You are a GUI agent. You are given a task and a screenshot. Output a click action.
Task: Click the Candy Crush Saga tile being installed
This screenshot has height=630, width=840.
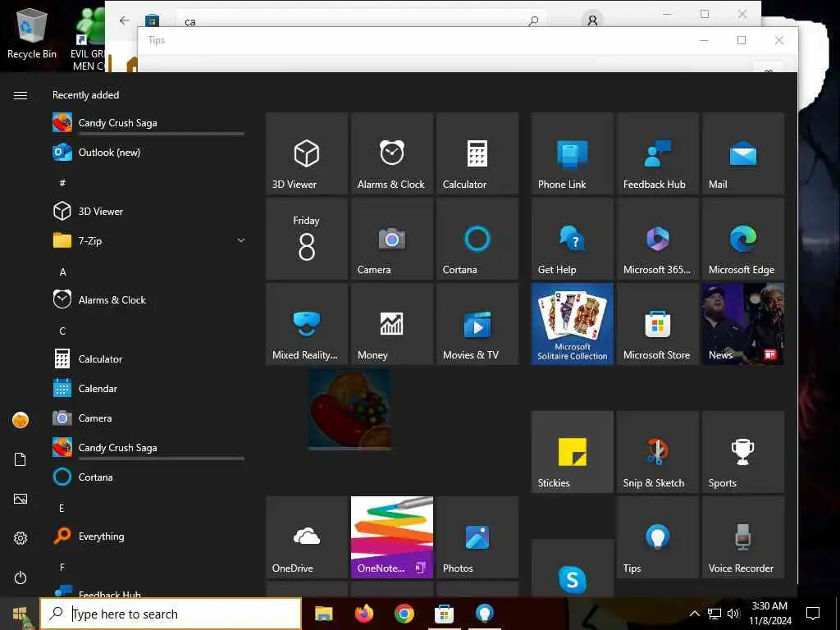tap(349, 409)
